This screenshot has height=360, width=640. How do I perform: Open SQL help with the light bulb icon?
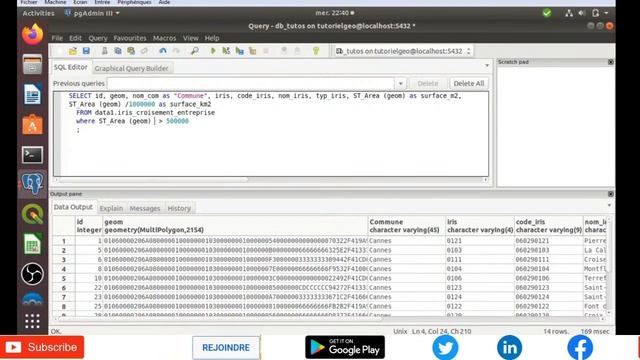point(316,51)
